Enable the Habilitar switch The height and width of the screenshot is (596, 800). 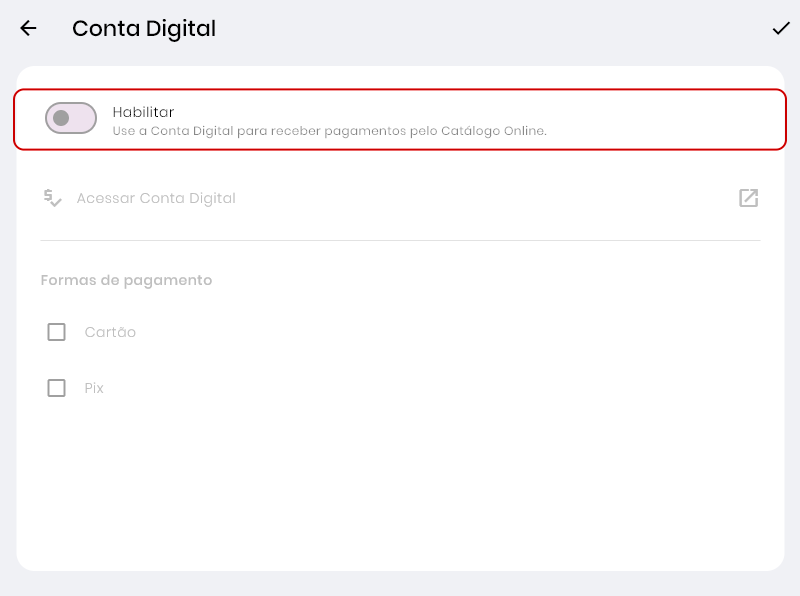point(71,118)
